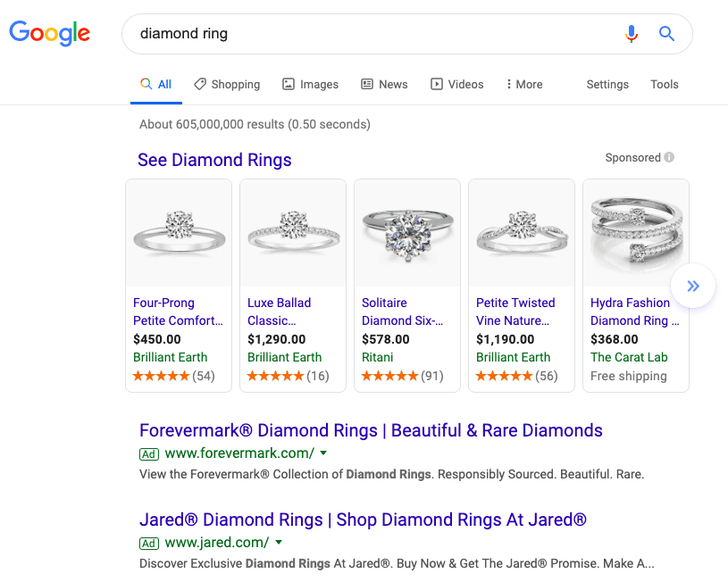Click the Google logo
728x582 pixels.
pos(49,34)
